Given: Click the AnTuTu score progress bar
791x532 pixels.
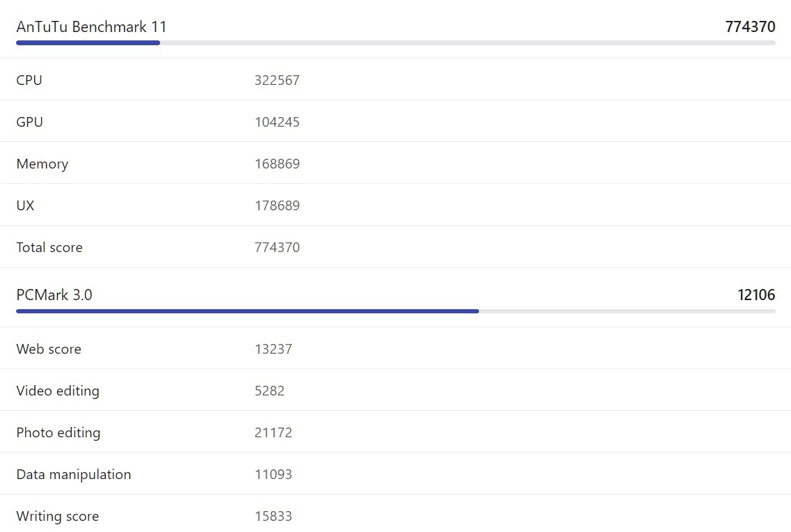Looking at the screenshot, I should point(395,42).
